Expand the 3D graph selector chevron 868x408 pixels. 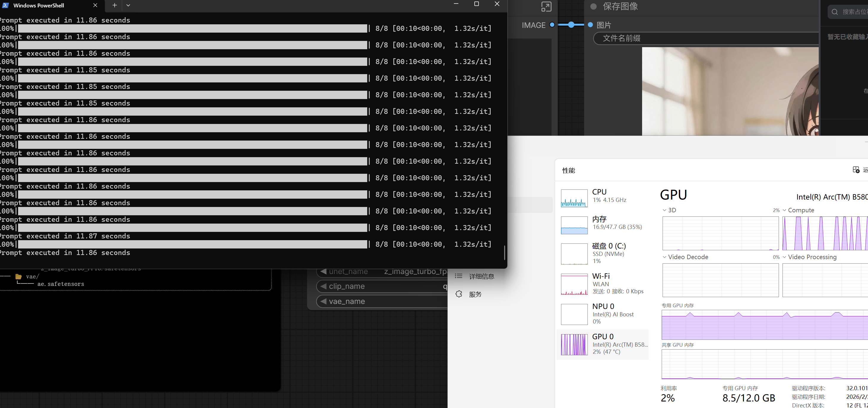664,210
